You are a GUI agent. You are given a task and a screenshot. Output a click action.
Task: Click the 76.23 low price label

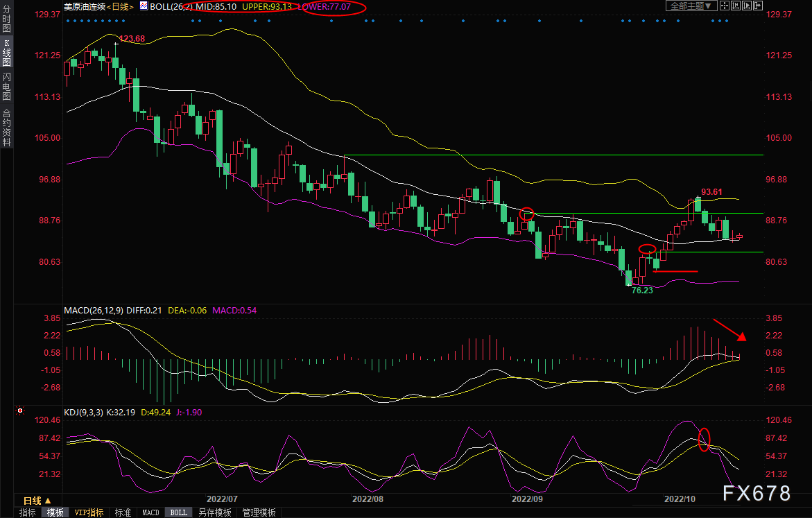(x=642, y=290)
